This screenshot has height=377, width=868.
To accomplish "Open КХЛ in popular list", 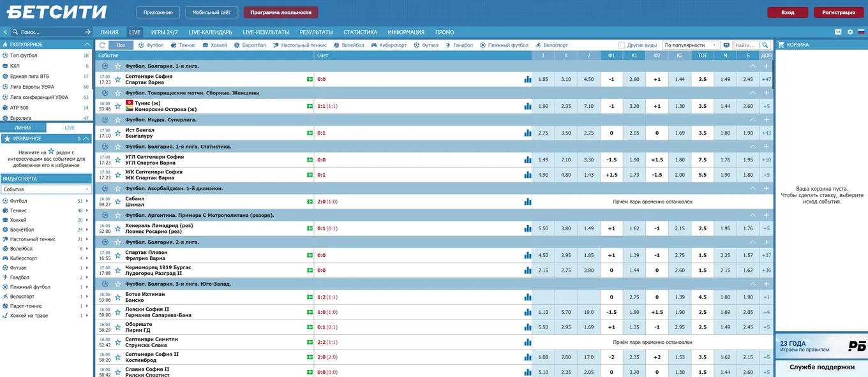I will [x=46, y=66].
